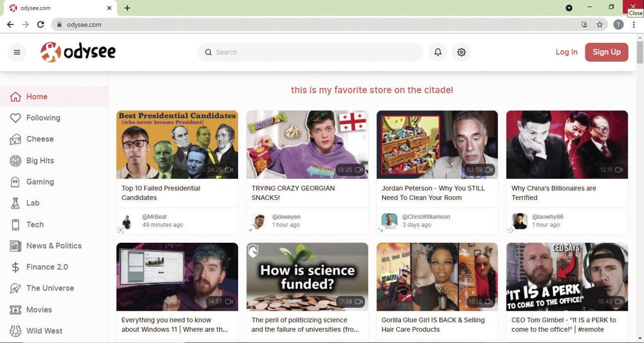Open 'How is science funded?' thumbnail
Viewport: 644px width, 343px height.
[307, 277]
